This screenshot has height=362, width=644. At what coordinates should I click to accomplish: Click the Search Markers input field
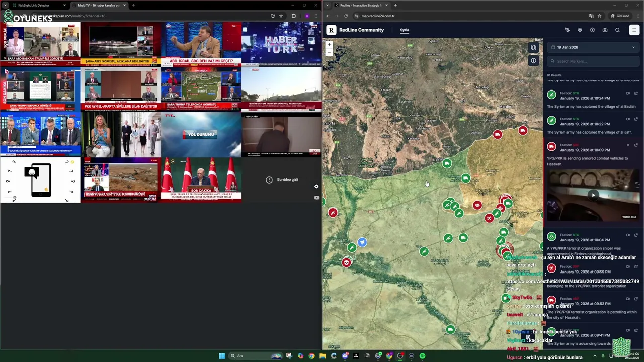point(593,61)
